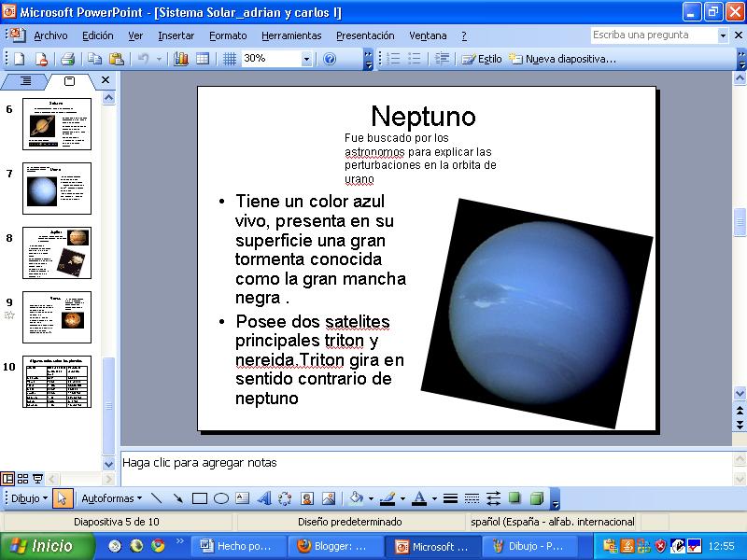The width and height of the screenshot is (747, 560).
Task: Click the Copy icon
Action: coord(95,59)
